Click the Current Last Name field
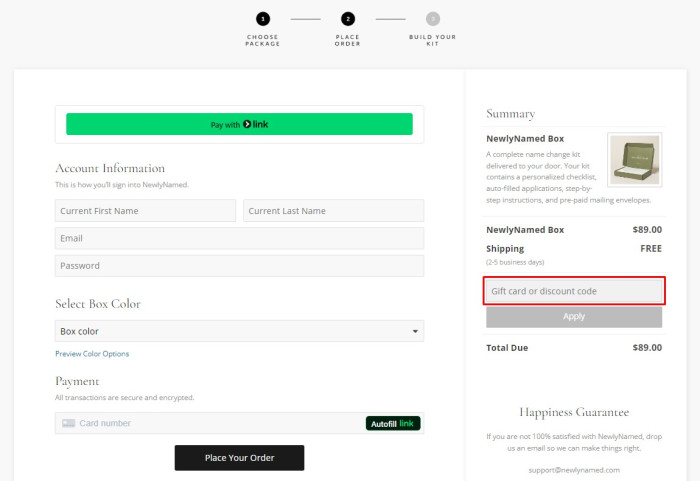This screenshot has height=481, width=700. tap(333, 211)
